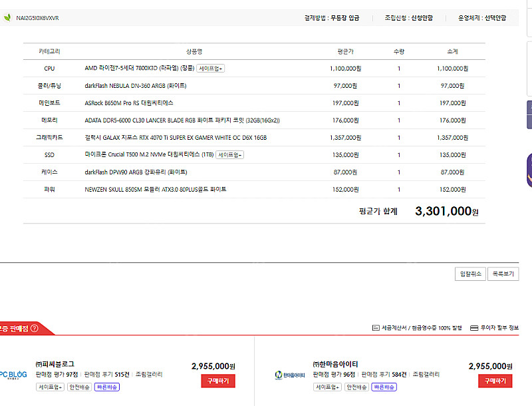Click 무이자 할부 정보 link
This screenshot has width=532, height=406.
click(x=499, y=327)
